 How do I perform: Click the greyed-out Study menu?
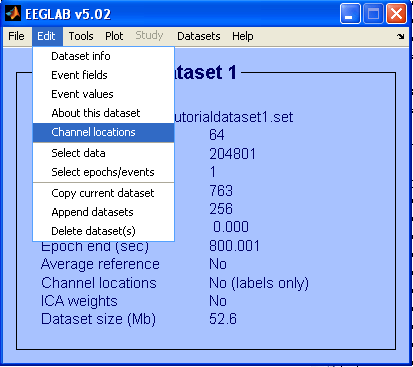149,35
